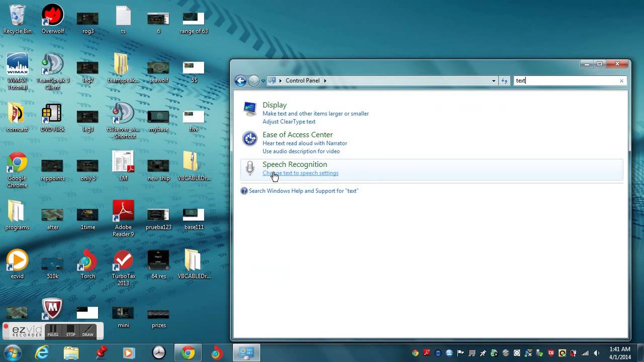Click Torch browser taskbar icon

pos(217,353)
